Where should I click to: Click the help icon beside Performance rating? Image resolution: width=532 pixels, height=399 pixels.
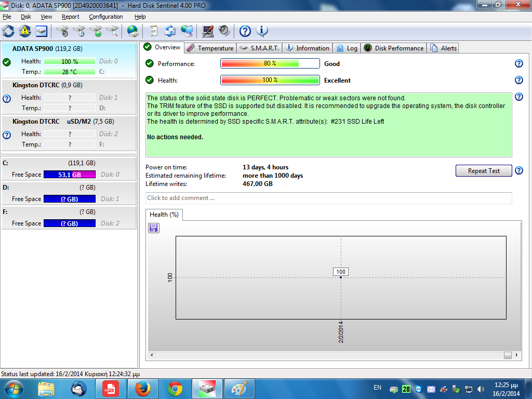point(519,63)
